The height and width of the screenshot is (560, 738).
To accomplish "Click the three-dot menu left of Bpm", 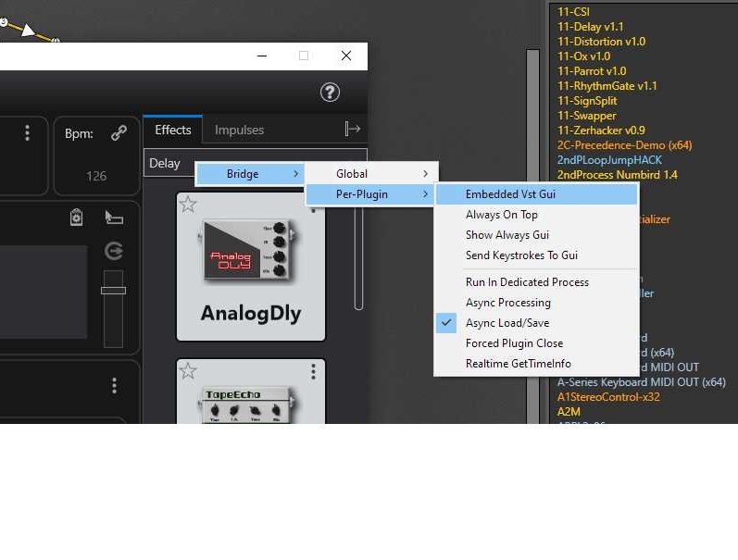I will [27, 133].
